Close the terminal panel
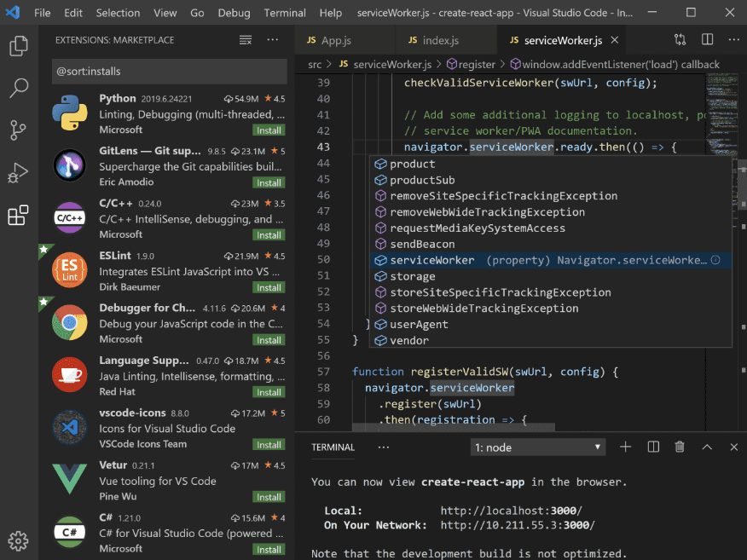 coord(733,447)
